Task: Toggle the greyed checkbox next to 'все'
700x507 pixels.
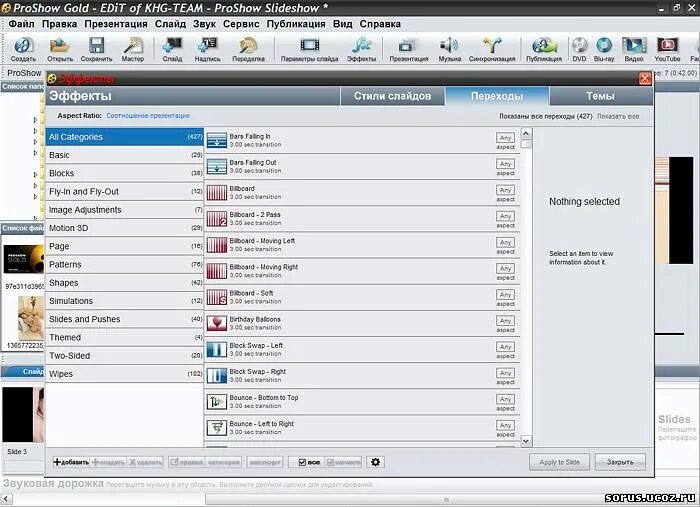Action: click(x=330, y=462)
